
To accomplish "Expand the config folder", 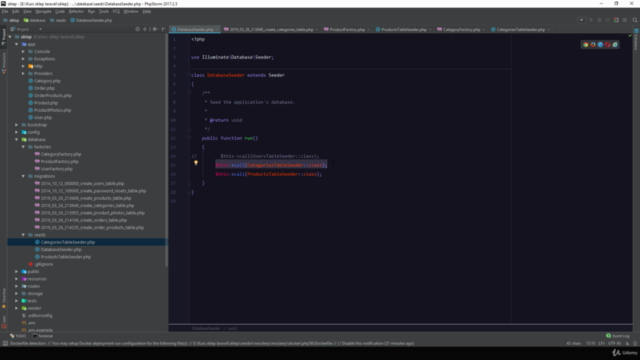I will pyautogui.click(x=17, y=132).
